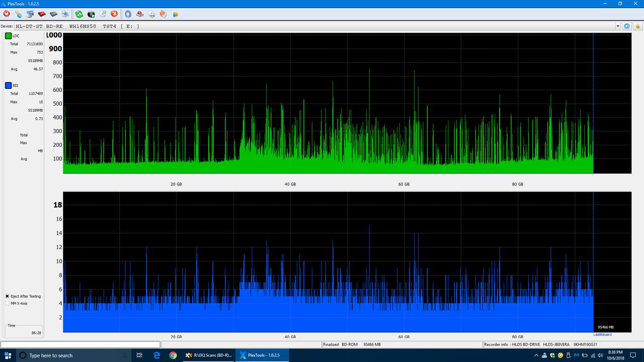Click the taskbar clock 8:38 PM
644x362 pixels.
[x=616, y=355]
